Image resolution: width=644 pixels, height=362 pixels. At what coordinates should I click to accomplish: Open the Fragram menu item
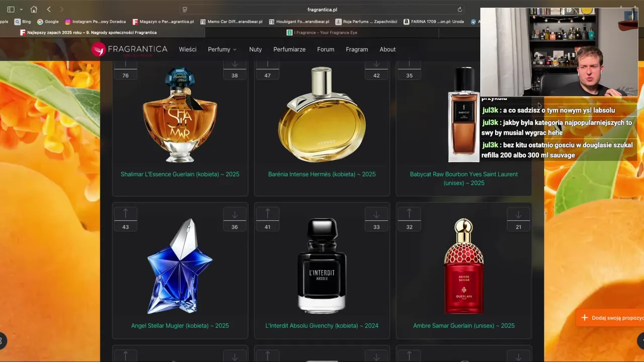tap(357, 49)
